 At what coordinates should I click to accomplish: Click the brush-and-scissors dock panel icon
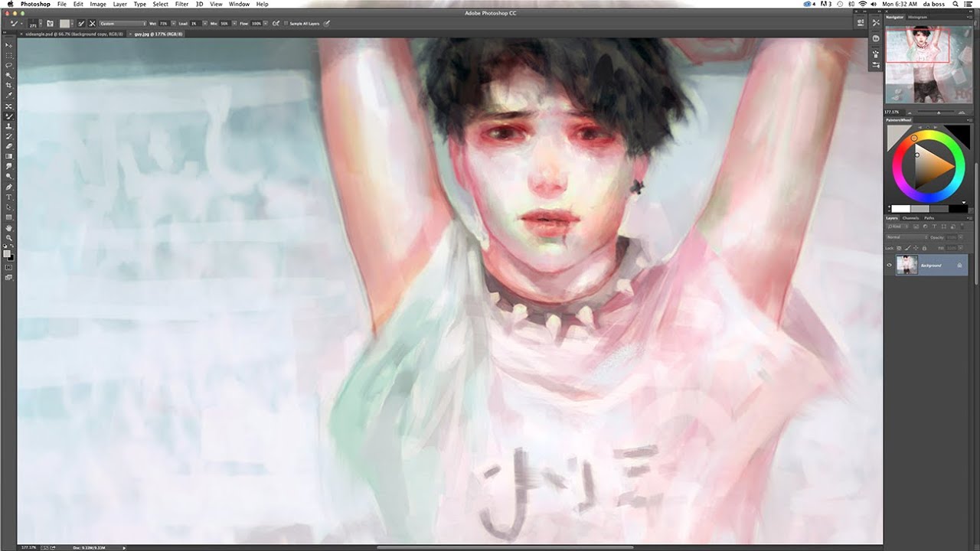pos(877,23)
